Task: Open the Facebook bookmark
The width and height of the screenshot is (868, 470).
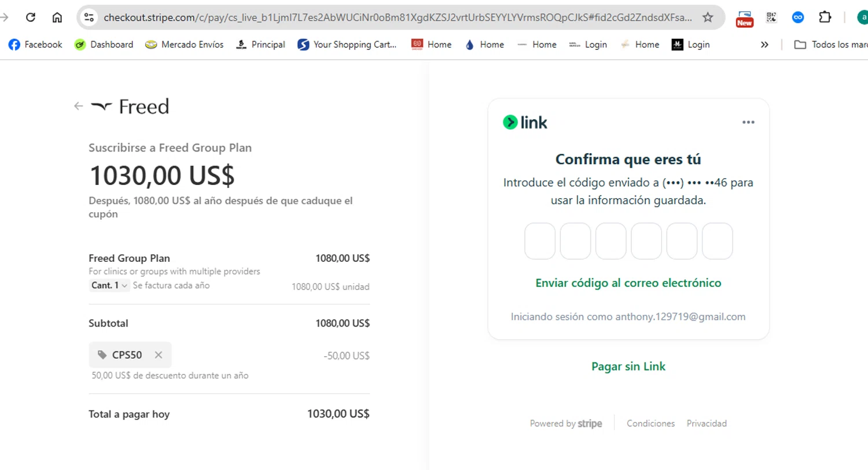Action: tap(35, 45)
